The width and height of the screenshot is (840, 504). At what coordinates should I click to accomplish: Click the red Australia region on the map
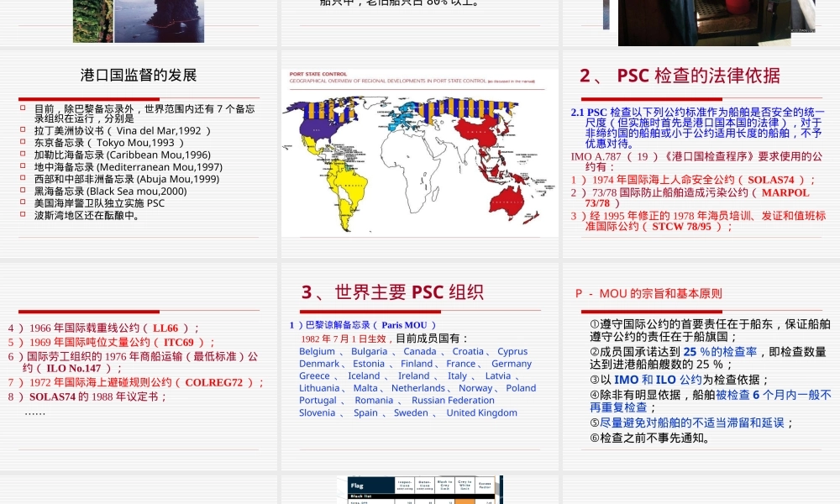[507, 202]
